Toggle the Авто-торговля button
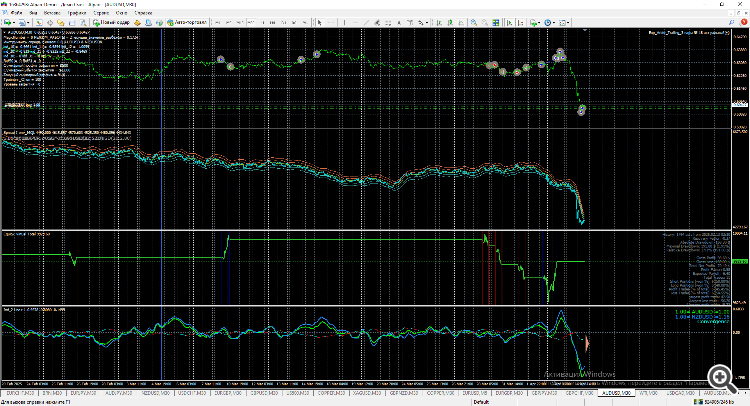 pos(187,22)
